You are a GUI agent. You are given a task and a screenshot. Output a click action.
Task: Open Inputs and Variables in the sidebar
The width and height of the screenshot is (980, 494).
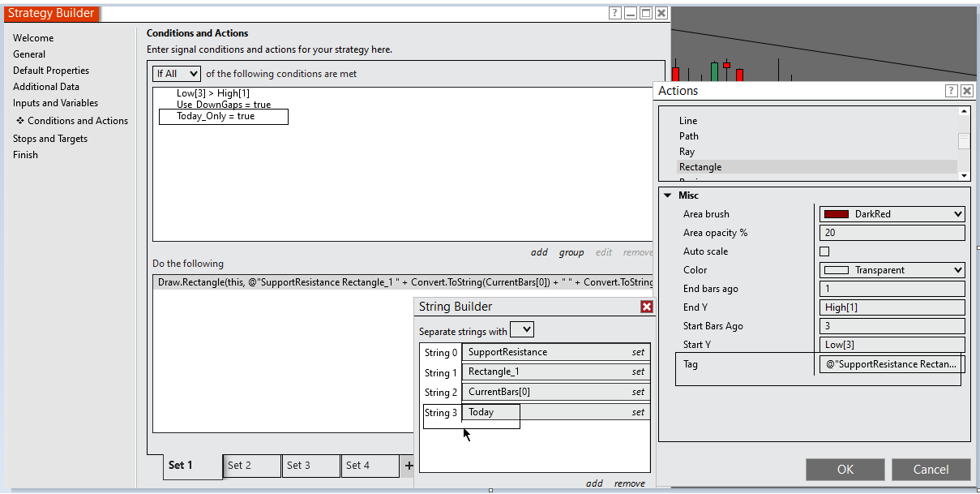click(55, 103)
